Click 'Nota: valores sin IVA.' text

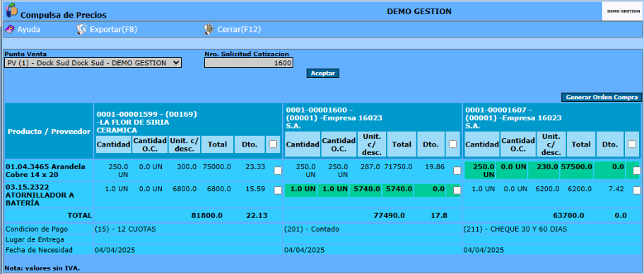coord(42,268)
